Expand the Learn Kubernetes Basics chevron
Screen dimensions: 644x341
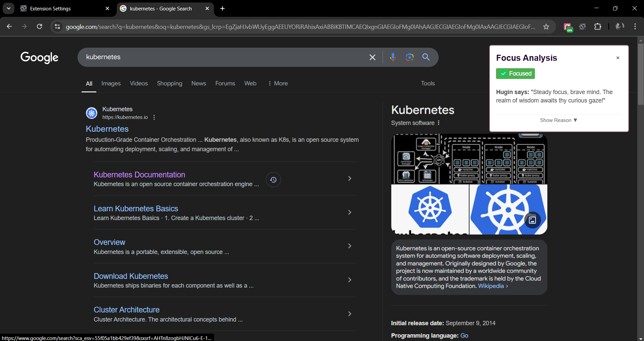click(350, 212)
